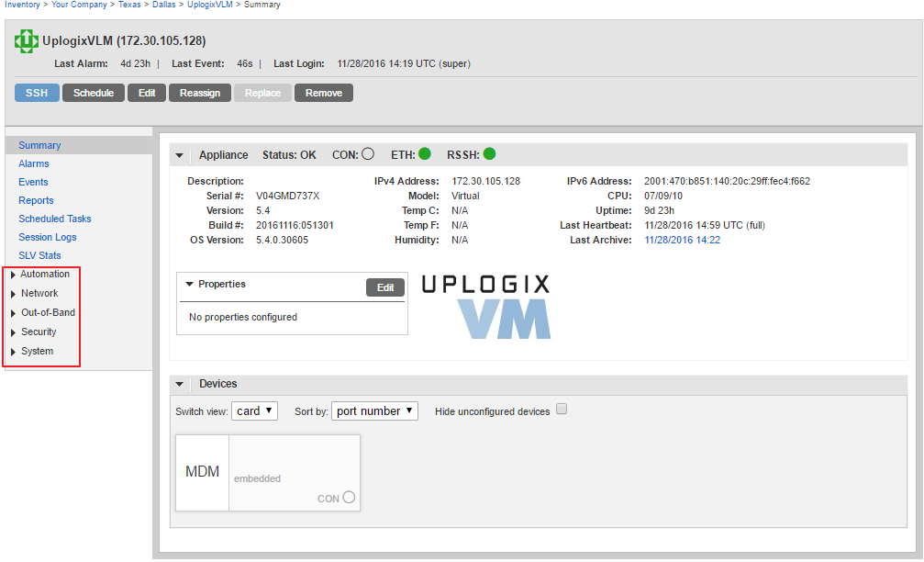The height and width of the screenshot is (562, 924).
Task: Open the Sort by port number dropdown
Action: (374, 410)
